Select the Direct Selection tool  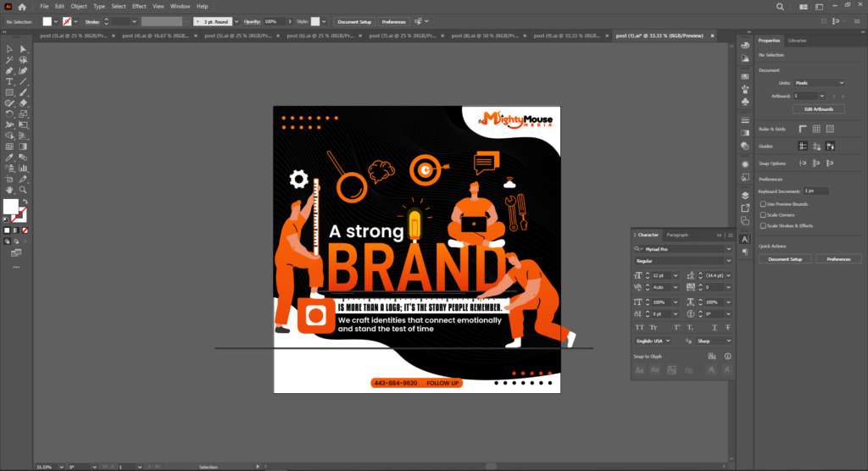pyautogui.click(x=24, y=49)
